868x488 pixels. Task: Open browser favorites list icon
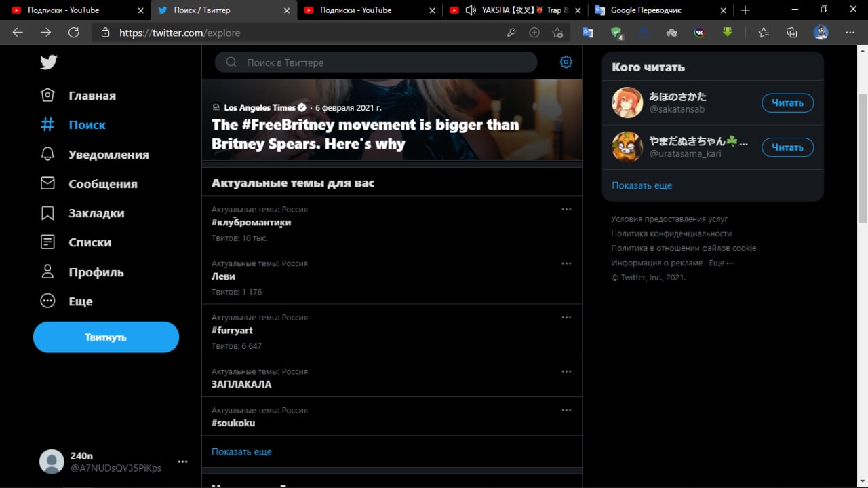[x=764, y=33]
